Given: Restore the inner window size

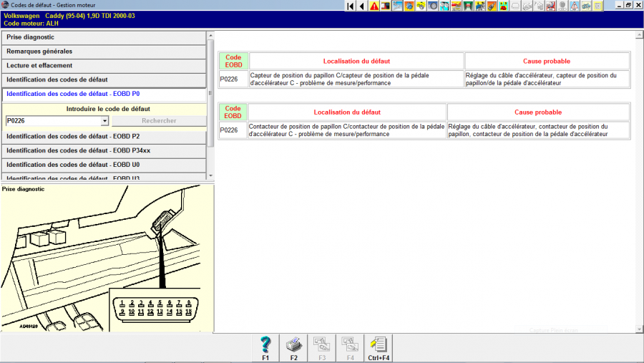Looking at the screenshot, I should (628, 5).
